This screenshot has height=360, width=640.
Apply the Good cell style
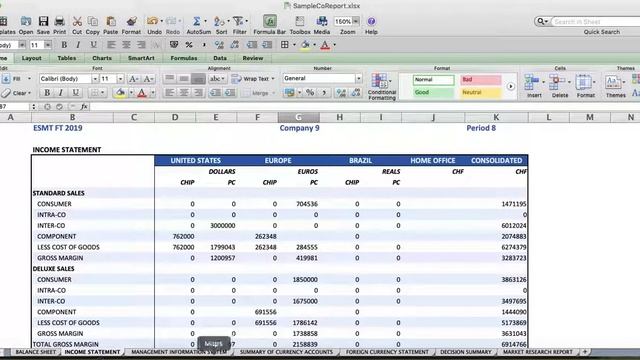coord(433,93)
